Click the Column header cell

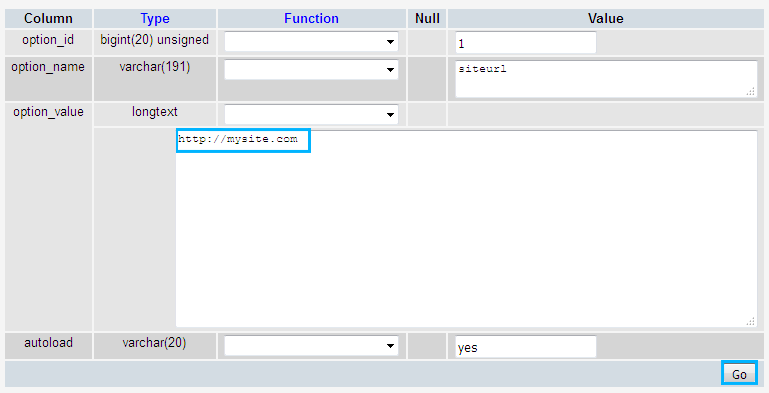[49, 19]
